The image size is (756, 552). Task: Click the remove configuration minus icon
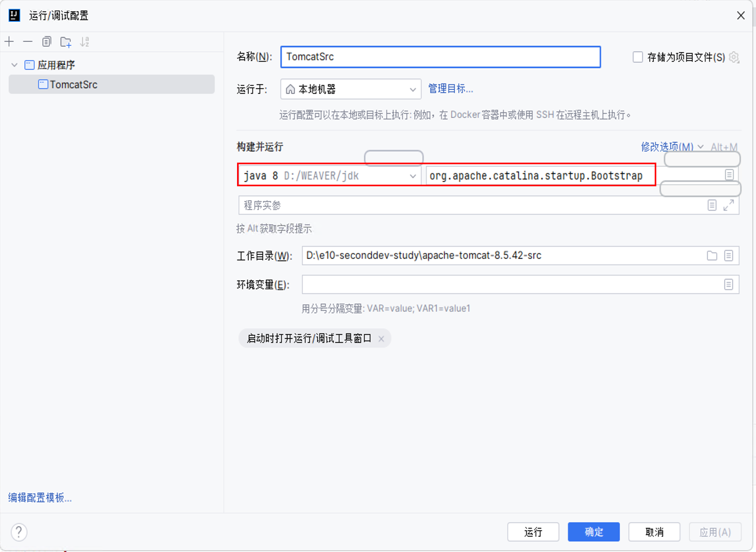click(28, 42)
